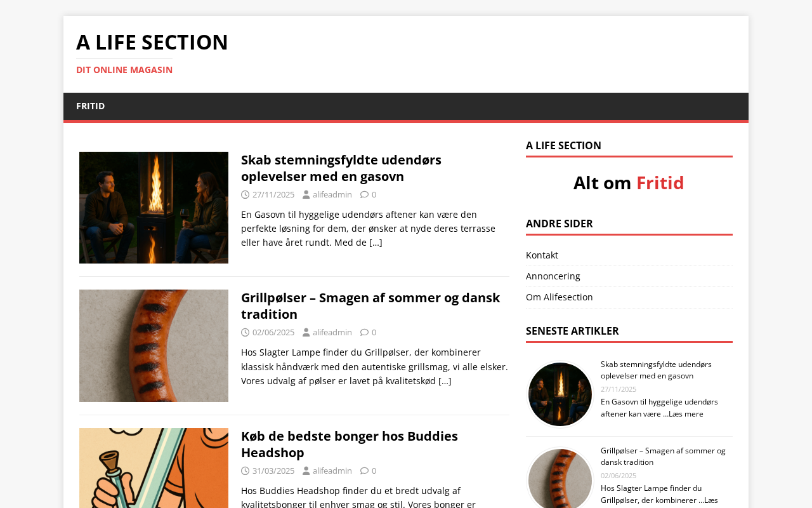Image resolution: width=812 pixels, height=508 pixels.
Task: Click the gasovn article thumbnail image
Action: (x=154, y=208)
